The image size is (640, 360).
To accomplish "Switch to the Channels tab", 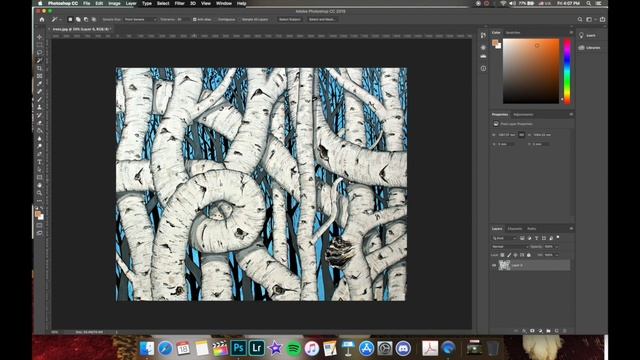I will 515,229.
